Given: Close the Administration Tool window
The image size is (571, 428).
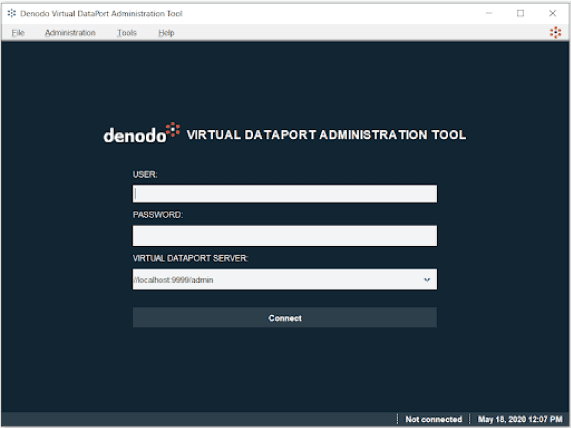Looking at the screenshot, I should point(552,13).
